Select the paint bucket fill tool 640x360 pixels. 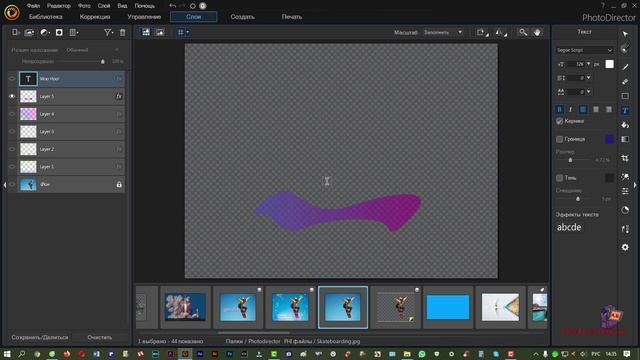(x=625, y=125)
